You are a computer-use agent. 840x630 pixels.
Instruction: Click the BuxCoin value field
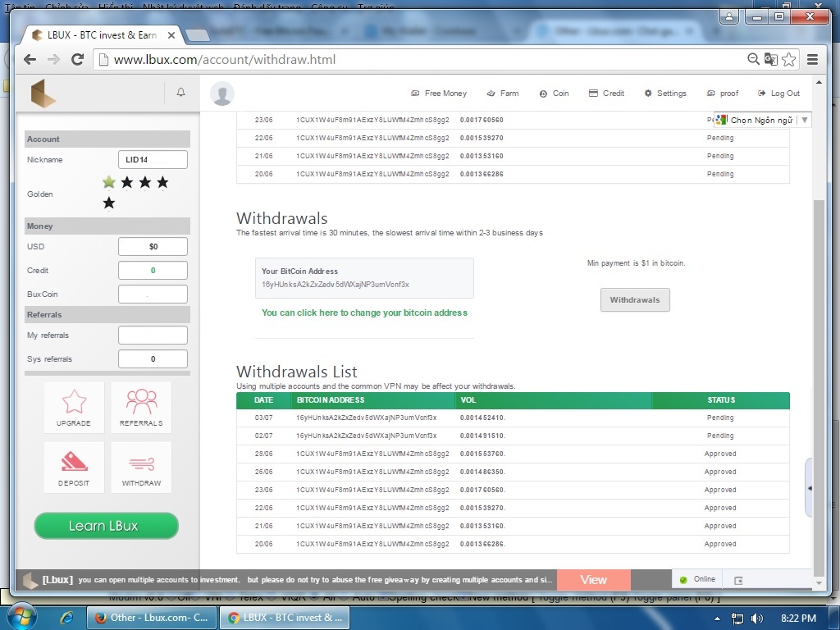coord(153,294)
